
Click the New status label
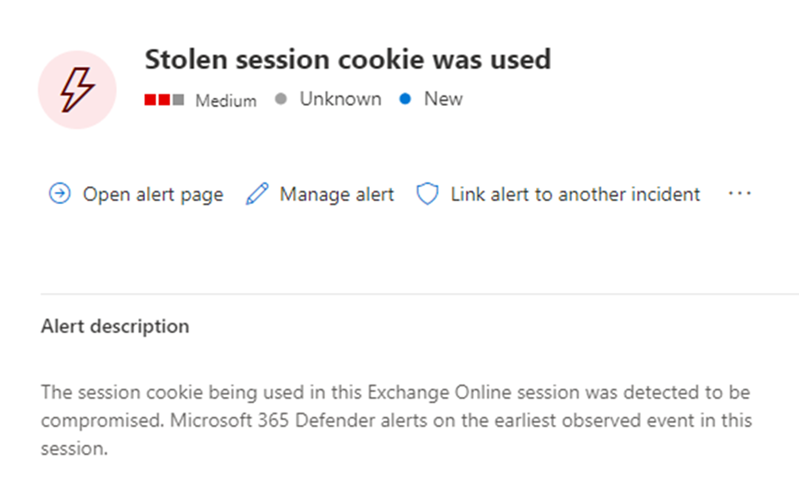pos(444,100)
